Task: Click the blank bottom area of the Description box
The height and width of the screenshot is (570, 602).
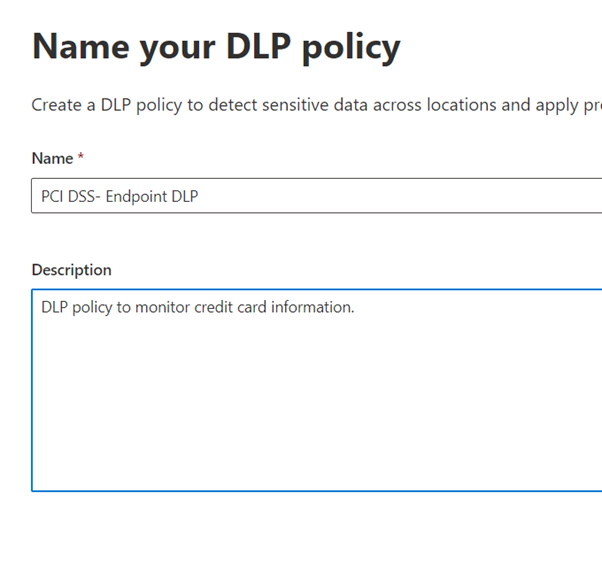Action: tap(316, 470)
